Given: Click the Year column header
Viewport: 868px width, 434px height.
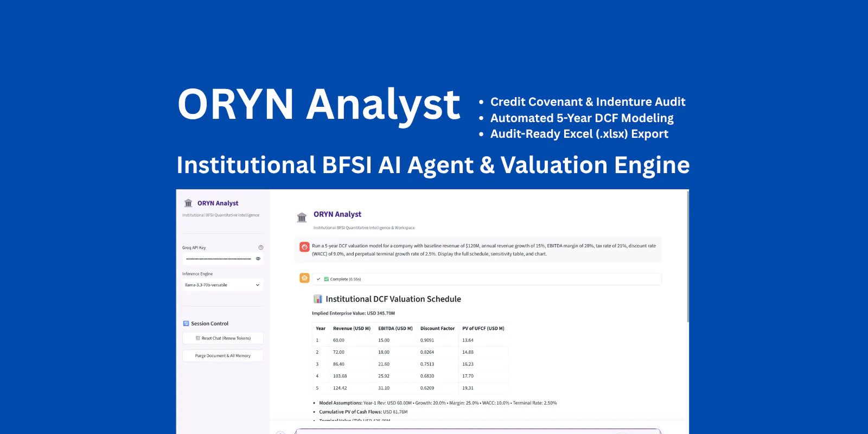Looking at the screenshot, I should [321, 328].
